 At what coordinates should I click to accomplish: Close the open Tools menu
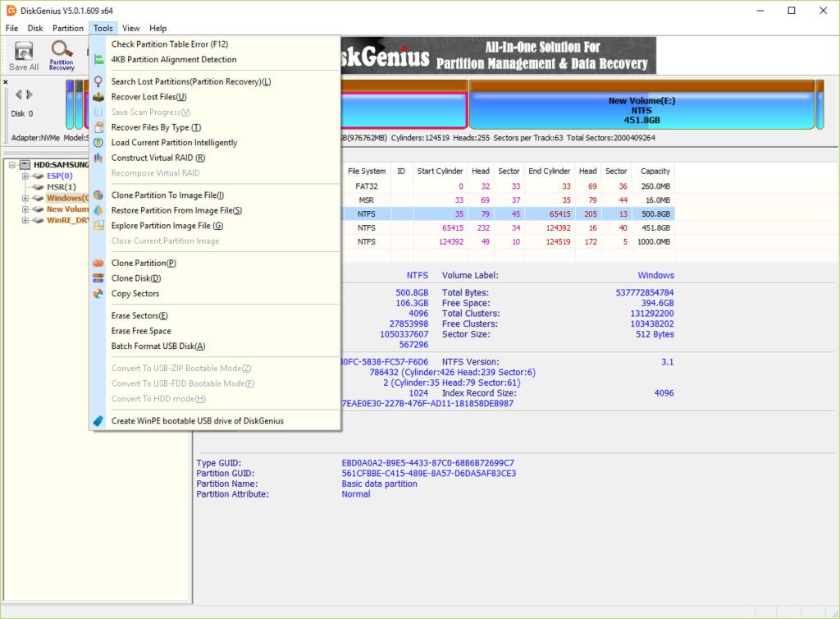coord(103,29)
